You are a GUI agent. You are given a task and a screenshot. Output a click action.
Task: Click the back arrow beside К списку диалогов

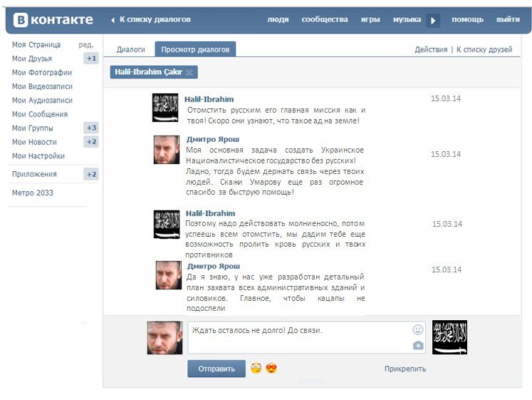point(113,20)
